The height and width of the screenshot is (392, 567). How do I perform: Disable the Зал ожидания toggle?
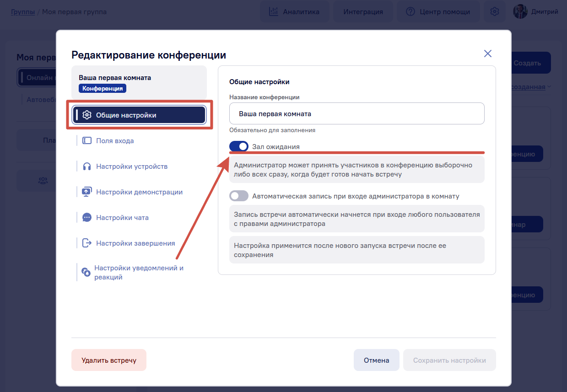coord(239,147)
